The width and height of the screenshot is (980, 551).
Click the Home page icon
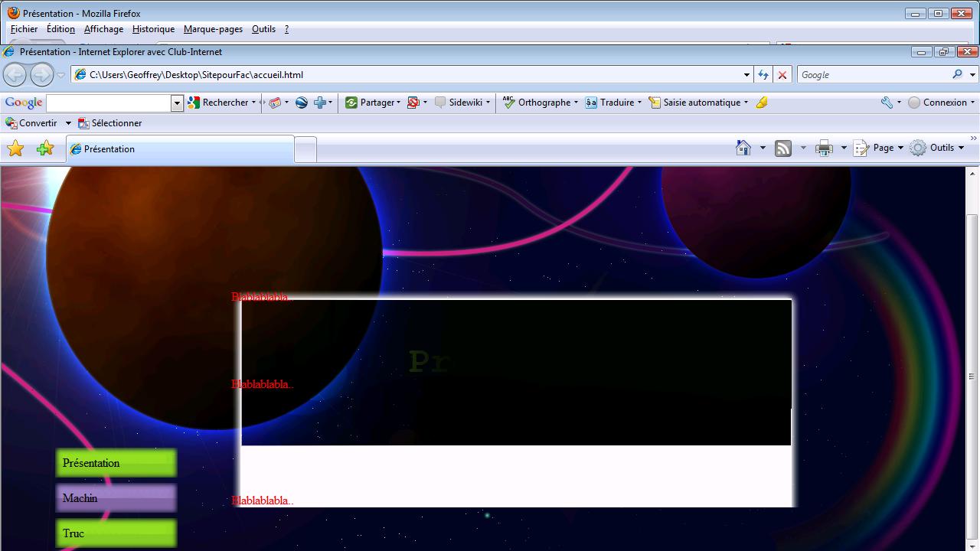pyautogui.click(x=743, y=148)
